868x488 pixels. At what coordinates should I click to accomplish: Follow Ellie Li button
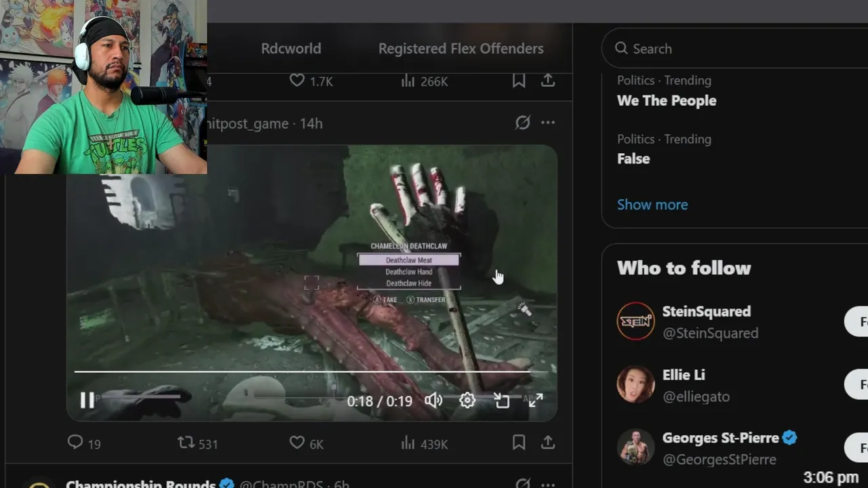pos(856,384)
